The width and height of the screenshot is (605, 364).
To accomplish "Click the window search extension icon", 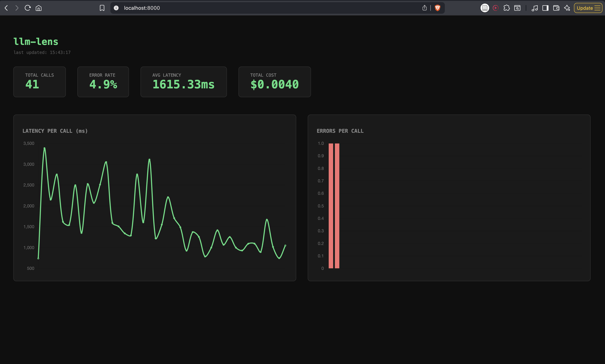I will coord(517,8).
